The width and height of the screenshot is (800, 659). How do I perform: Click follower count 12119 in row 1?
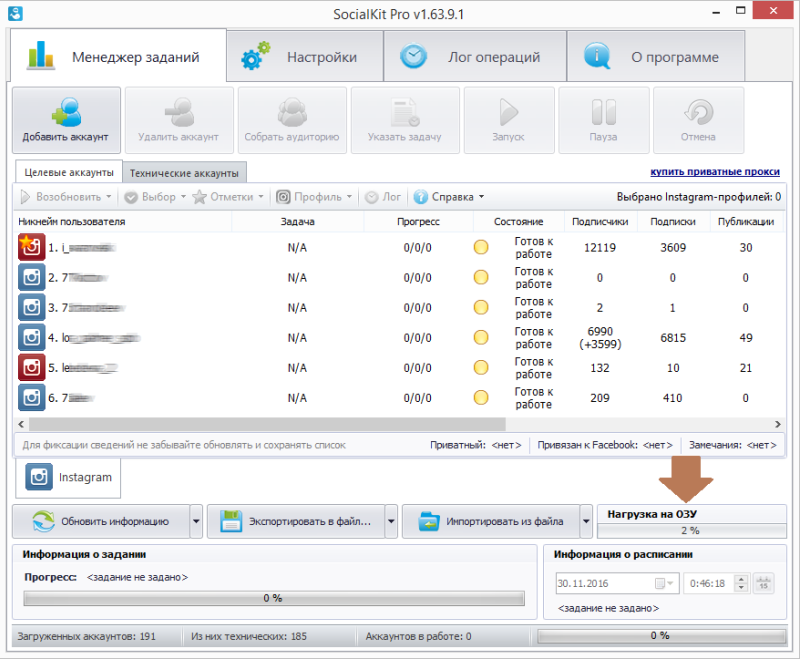(600, 248)
